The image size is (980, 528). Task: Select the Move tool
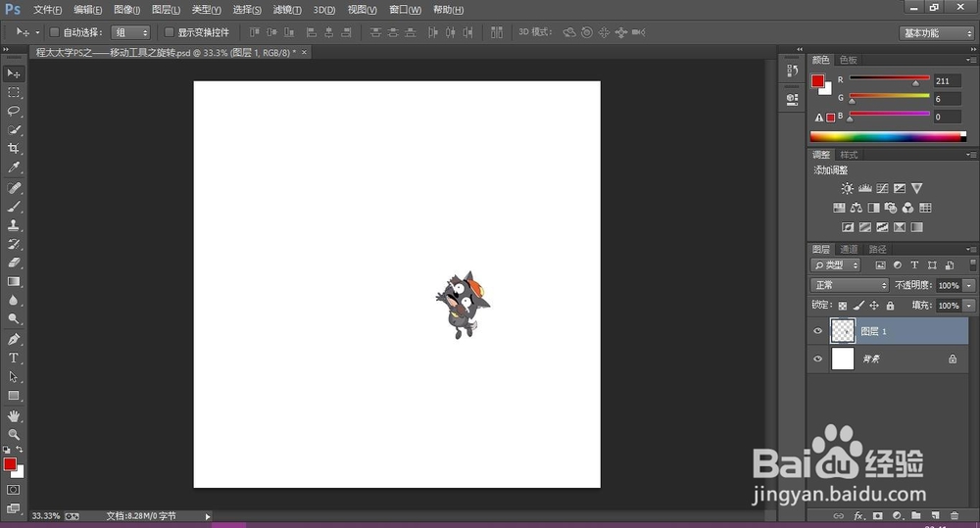click(13, 73)
